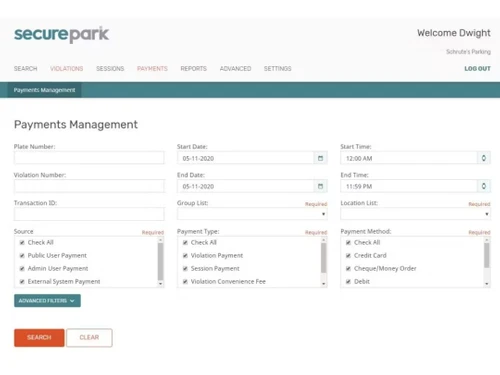Image resolution: width=500 pixels, height=375 pixels.
Task: Toggle Source Check All checkbox
Action: pyautogui.click(x=22, y=242)
